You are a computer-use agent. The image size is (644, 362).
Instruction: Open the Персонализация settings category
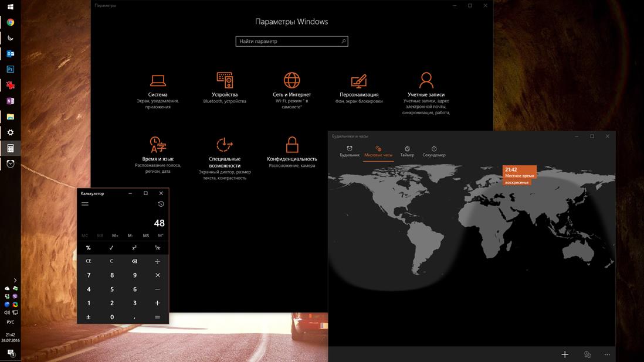click(359, 88)
